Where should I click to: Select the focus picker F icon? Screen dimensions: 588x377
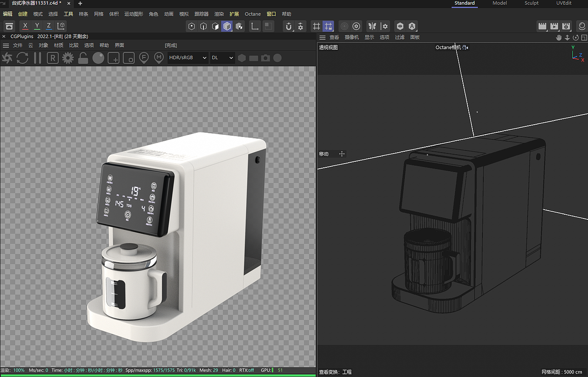144,58
